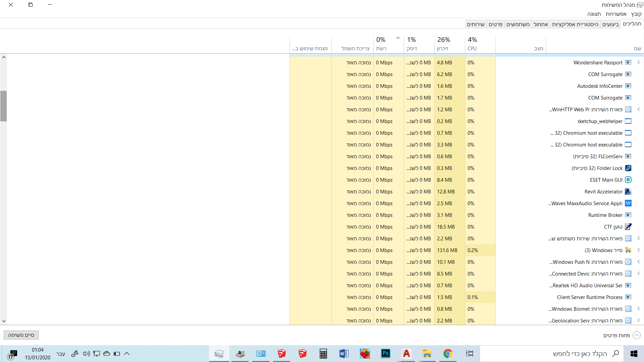The image size is (644, 362).
Task: Click the סיים משימה end task button
Action: (21, 335)
